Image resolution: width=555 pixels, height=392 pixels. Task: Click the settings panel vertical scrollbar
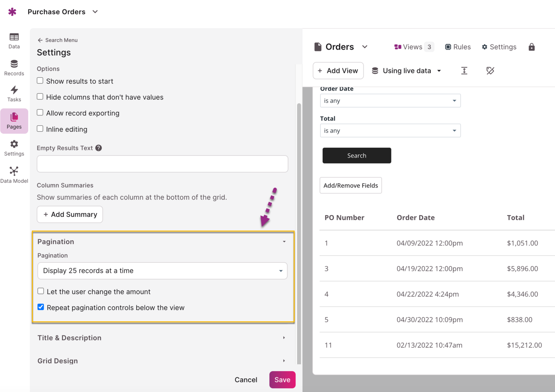(299, 233)
